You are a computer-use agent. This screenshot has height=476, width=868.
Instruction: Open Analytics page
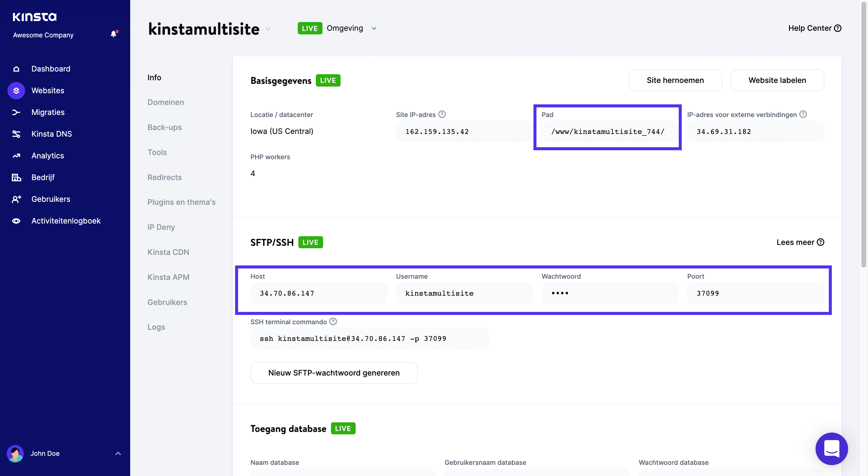pyautogui.click(x=48, y=156)
